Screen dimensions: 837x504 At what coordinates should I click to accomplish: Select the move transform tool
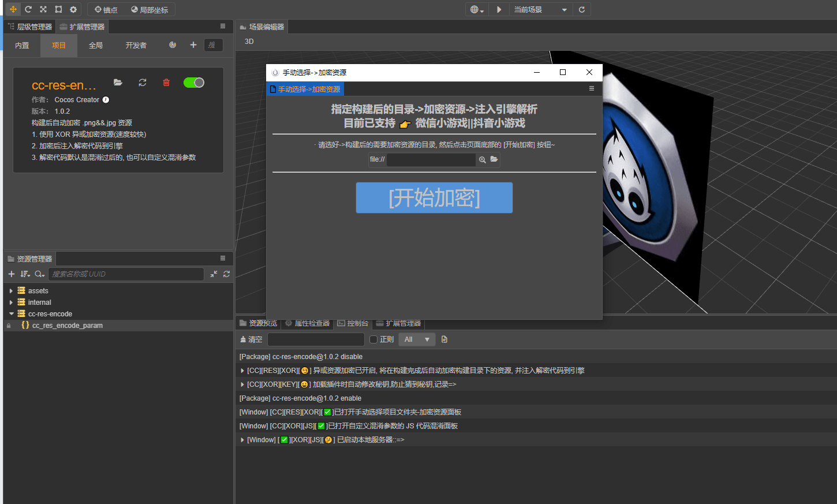(13, 9)
